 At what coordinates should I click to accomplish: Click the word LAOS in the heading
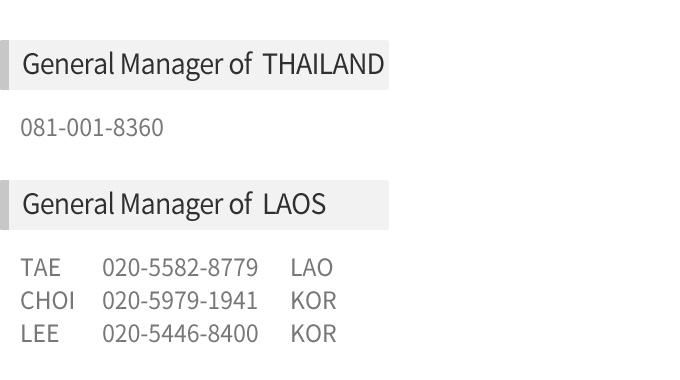pos(294,204)
